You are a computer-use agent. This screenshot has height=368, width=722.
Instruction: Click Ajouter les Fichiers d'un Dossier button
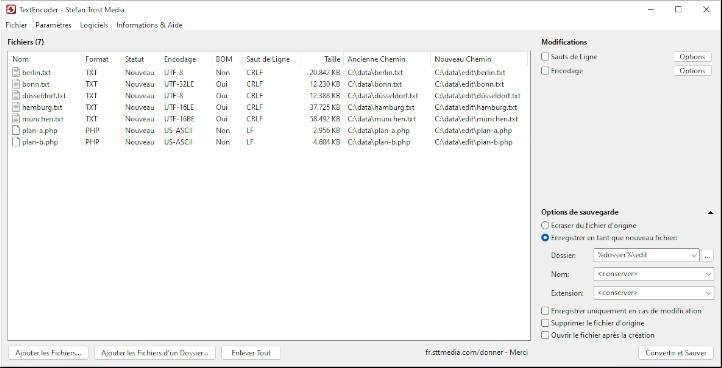coord(155,353)
